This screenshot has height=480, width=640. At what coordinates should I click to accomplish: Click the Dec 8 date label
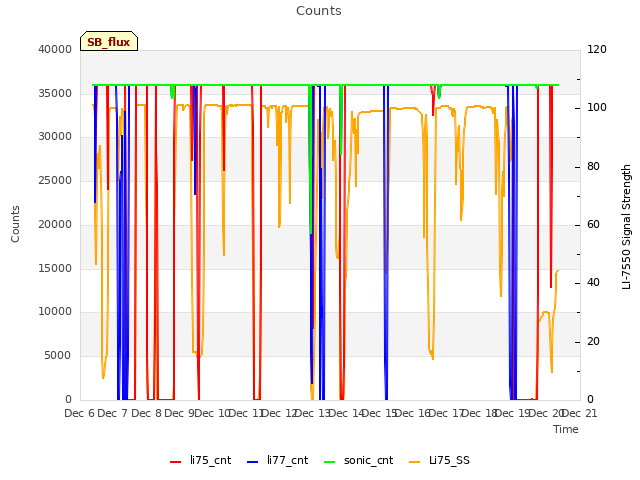click(x=147, y=413)
